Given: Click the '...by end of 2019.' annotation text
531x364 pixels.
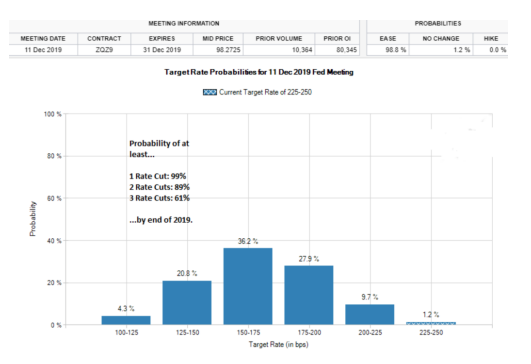Looking at the screenshot, I should pyautogui.click(x=161, y=220).
